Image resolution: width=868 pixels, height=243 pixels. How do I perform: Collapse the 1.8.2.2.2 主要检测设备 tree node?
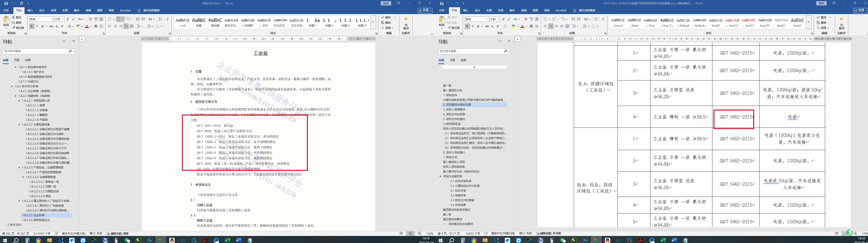(x=19, y=125)
